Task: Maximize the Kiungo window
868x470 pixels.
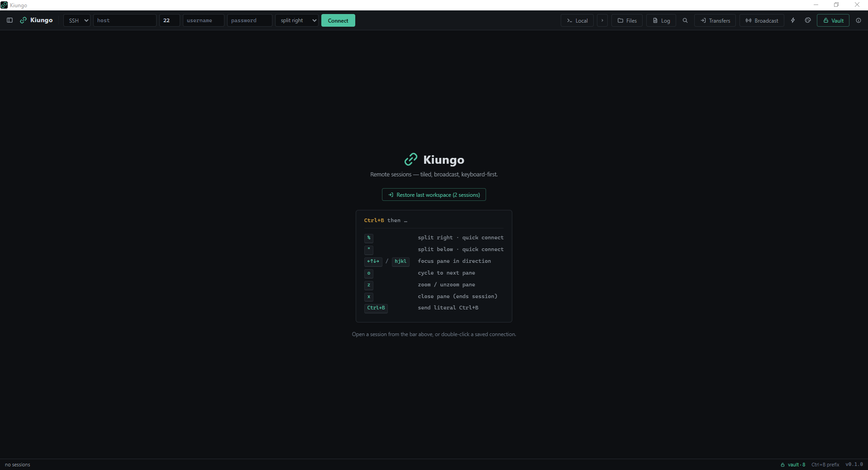Action: [836, 5]
